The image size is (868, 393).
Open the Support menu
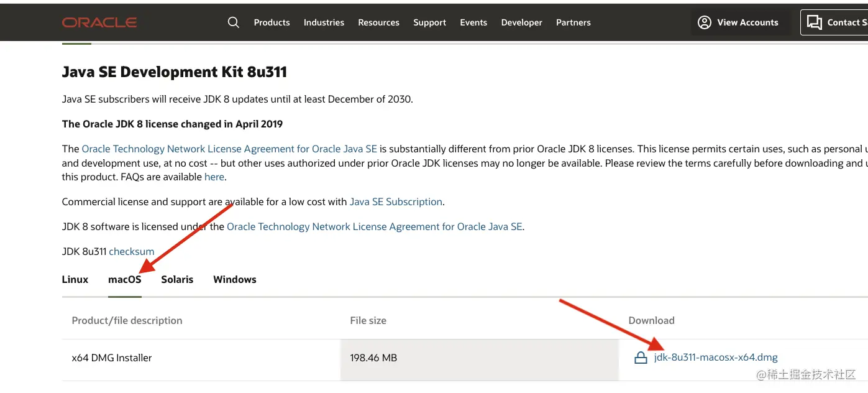pos(429,22)
